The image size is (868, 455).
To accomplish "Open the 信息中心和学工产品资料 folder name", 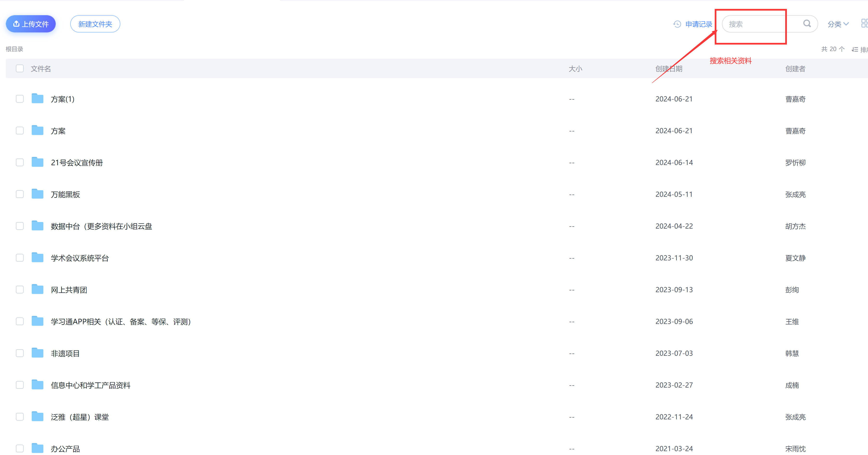I will [x=91, y=385].
